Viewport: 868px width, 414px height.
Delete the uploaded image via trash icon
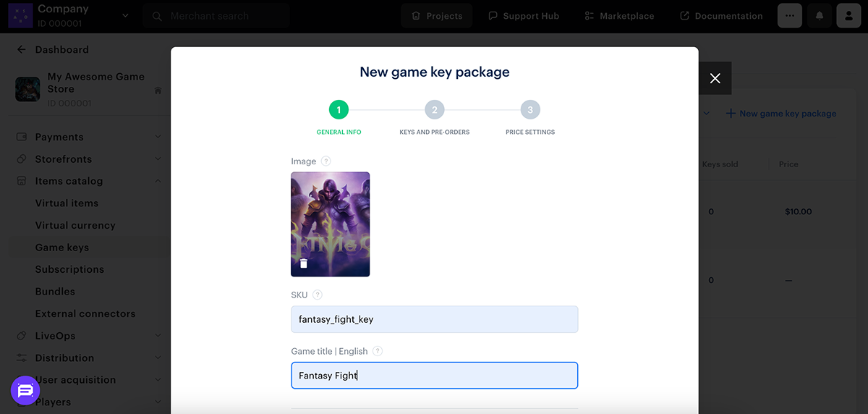pos(304,263)
